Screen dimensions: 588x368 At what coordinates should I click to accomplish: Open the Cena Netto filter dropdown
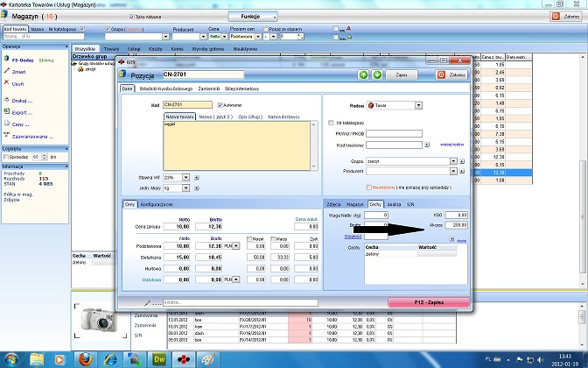click(x=224, y=37)
